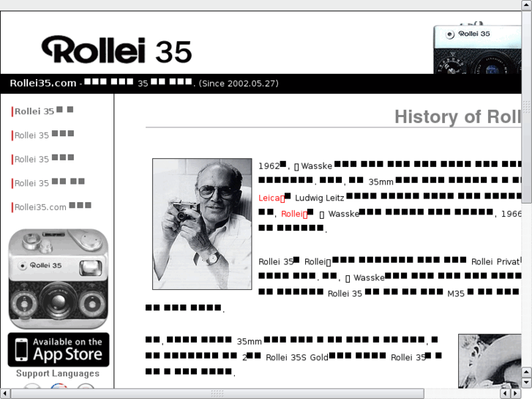
Task: Click the horizontal scrollbar thumb
Action: coord(217,393)
